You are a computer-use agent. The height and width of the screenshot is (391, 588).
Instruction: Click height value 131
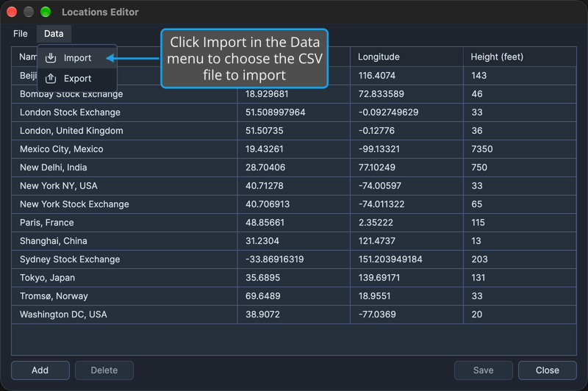click(478, 278)
